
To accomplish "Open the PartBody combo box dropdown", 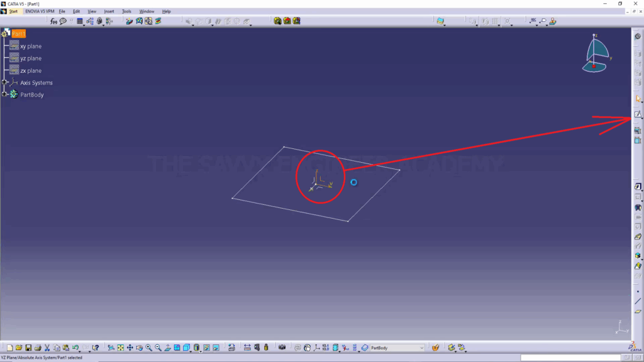I will (421, 348).
